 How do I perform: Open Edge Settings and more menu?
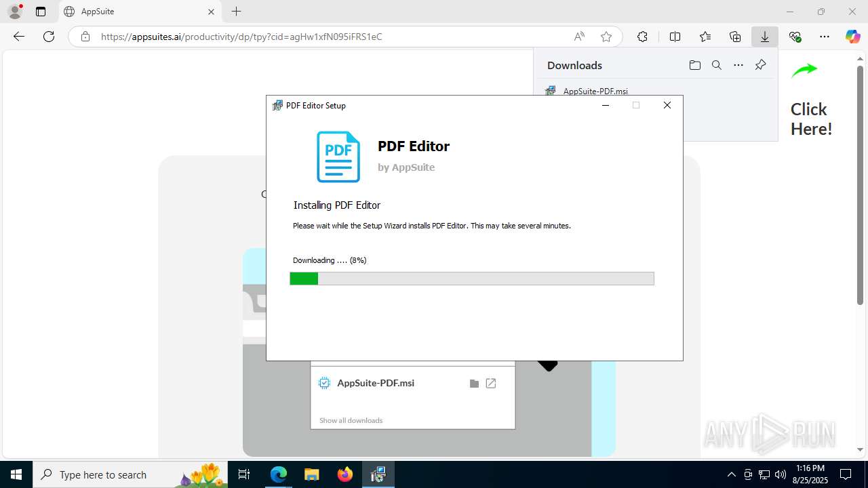pyautogui.click(x=825, y=37)
